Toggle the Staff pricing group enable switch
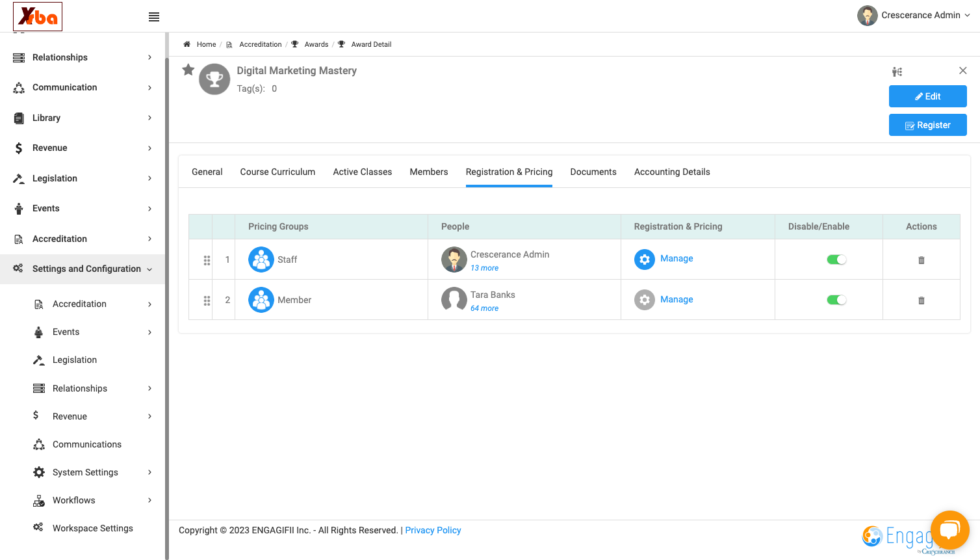Viewport: 980px width, 560px height. (836, 260)
